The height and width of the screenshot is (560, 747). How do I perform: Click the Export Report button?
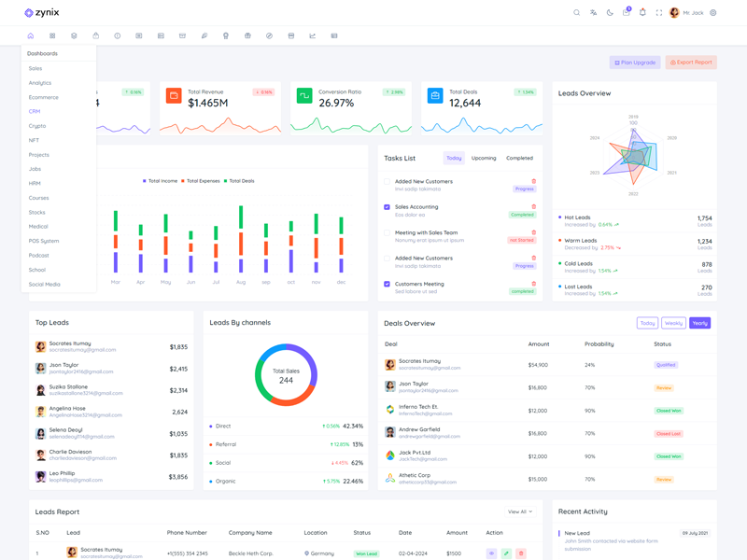(x=691, y=63)
